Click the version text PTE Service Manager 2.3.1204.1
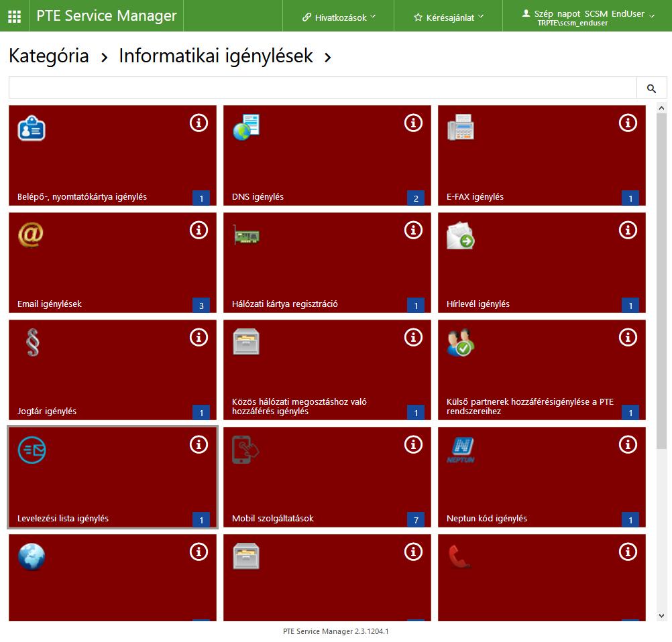The image size is (672, 642). [x=335, y=631]
